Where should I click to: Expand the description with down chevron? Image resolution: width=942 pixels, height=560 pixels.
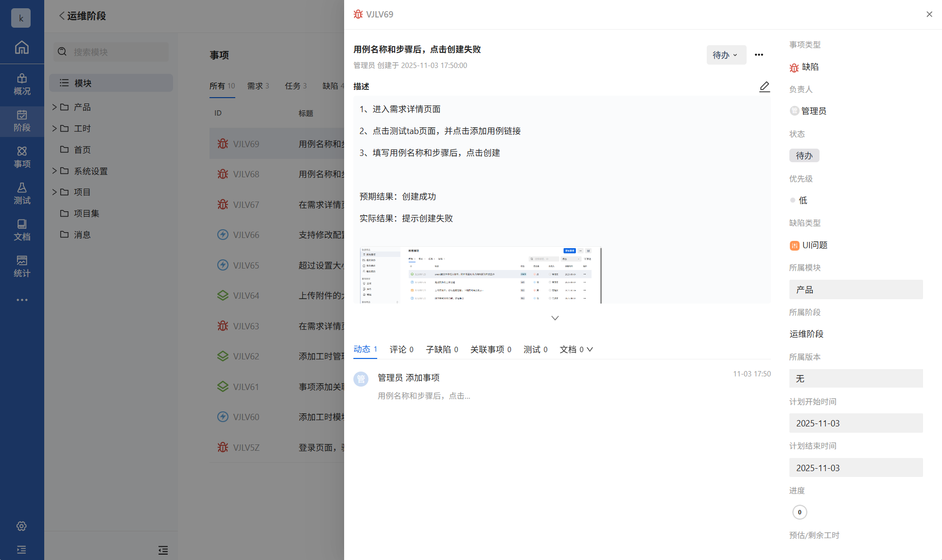click(555, 318)
